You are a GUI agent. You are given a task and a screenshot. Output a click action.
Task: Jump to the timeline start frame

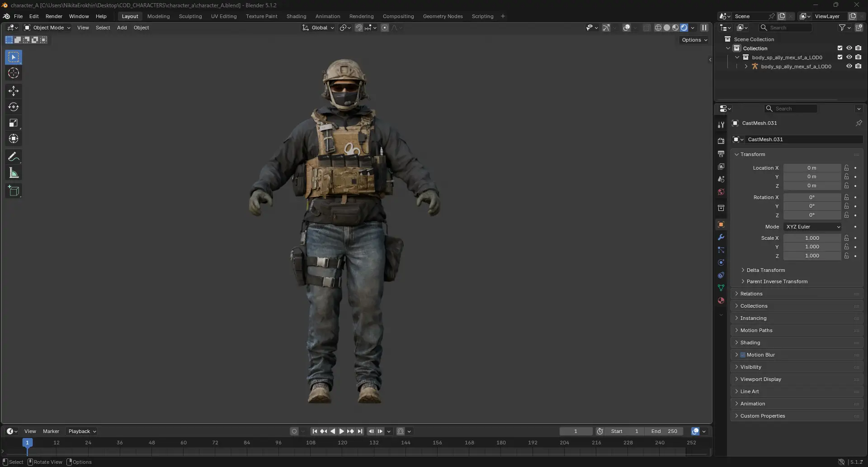point(315,431)
